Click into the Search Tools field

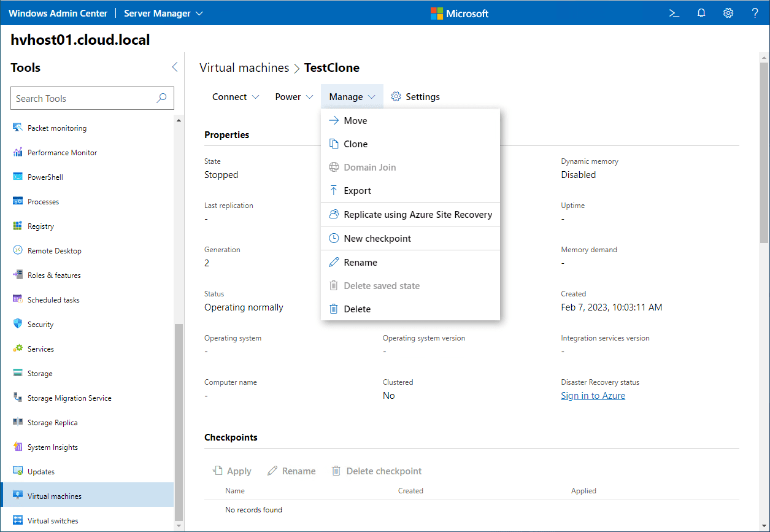[83, 98]
